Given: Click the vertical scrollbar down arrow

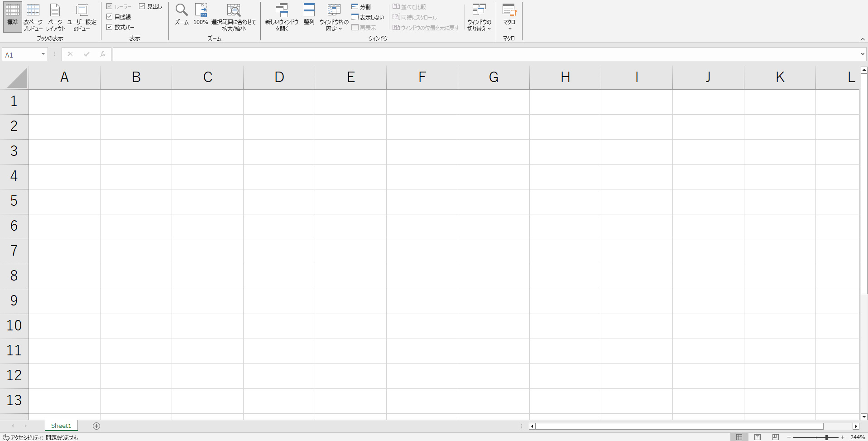Looking at the screenshot, I should [864, 417].
